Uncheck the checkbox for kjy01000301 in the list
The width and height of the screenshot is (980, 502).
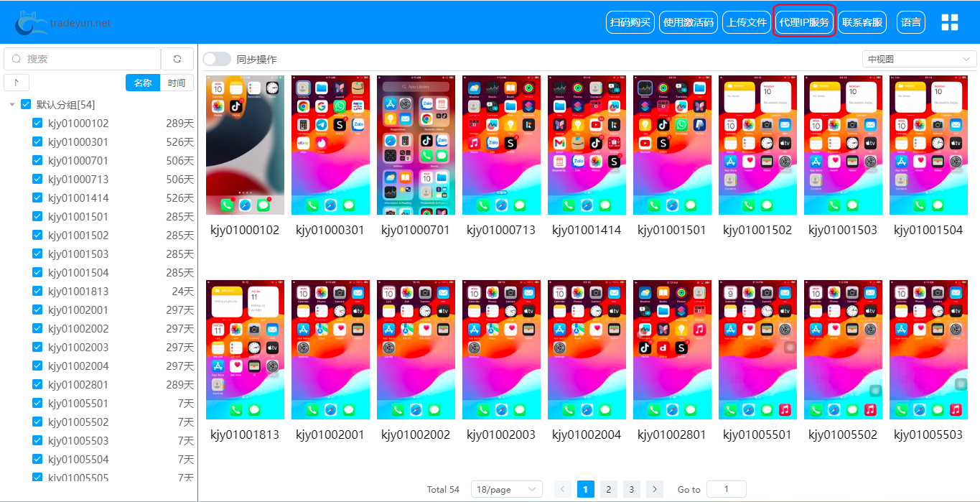click(37, 141)
